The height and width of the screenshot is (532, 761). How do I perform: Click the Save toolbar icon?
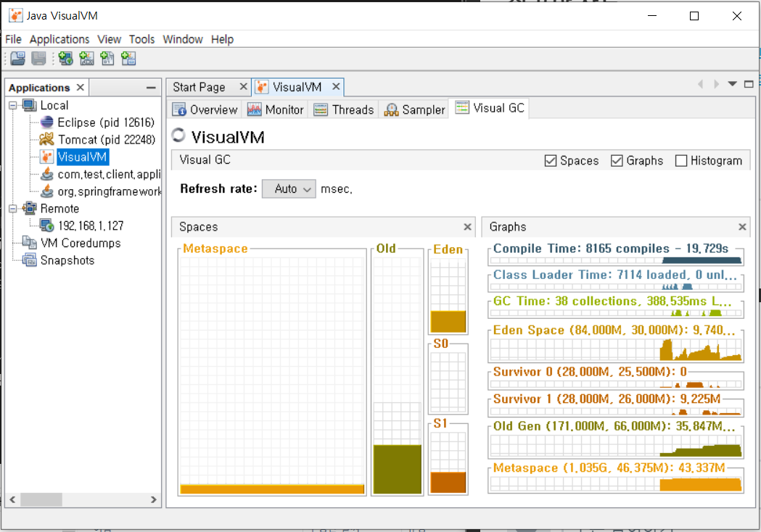pos(39,59)
